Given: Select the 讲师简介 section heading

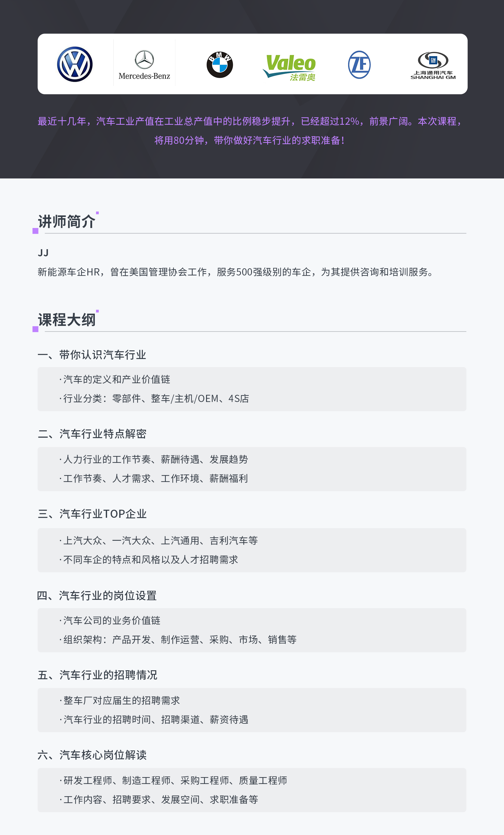Looking at the screenshot, I should (67, 222).
